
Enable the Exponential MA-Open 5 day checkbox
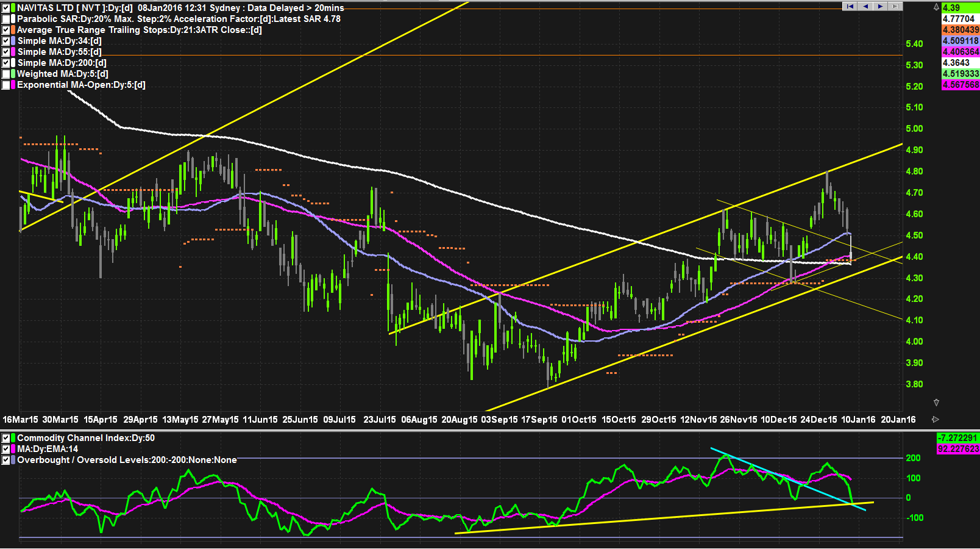point(5,85)
